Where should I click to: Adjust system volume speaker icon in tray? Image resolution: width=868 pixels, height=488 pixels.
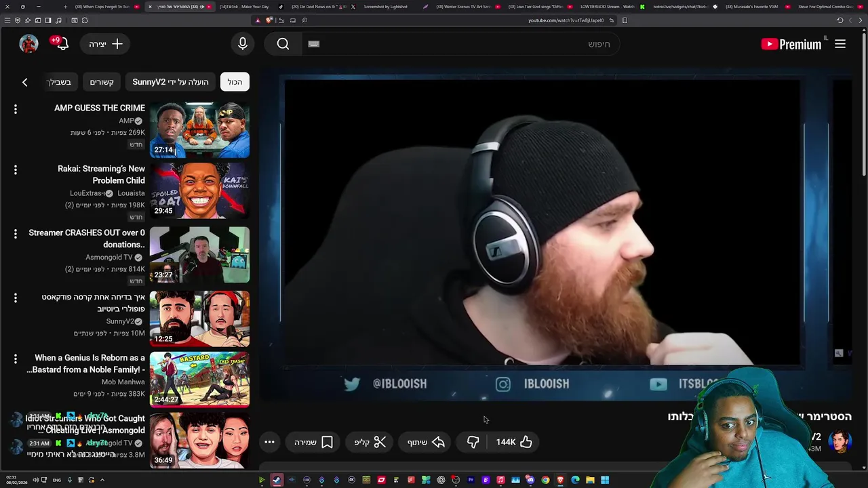pos(35,480)
